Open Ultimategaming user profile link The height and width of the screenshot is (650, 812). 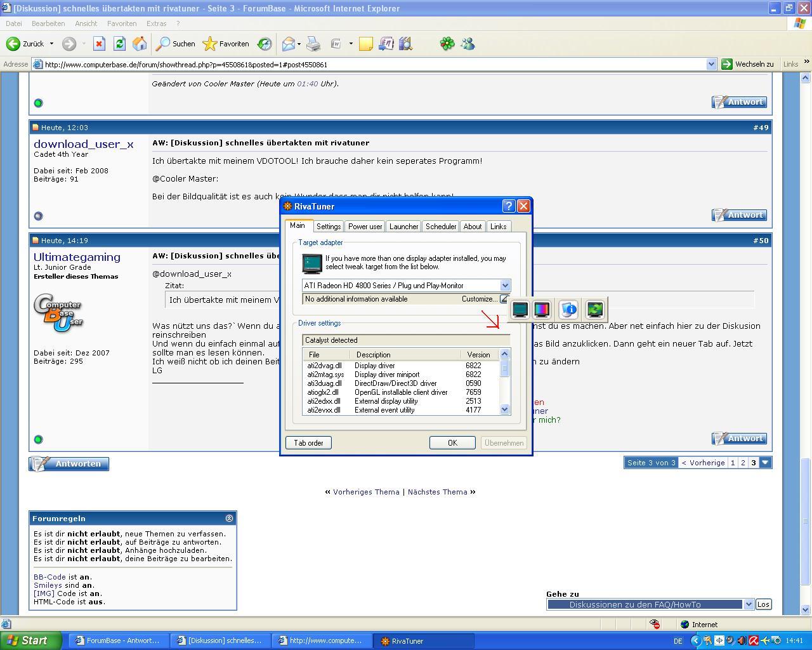click(77, 257)
